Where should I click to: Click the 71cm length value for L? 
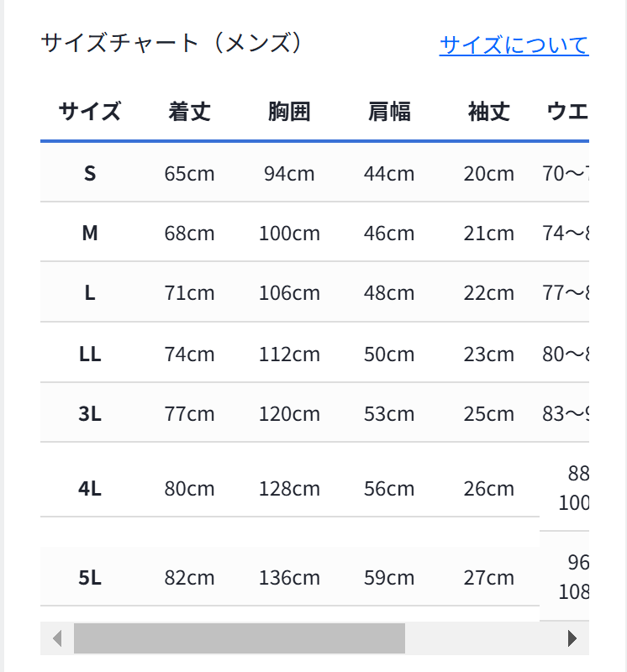190,292
